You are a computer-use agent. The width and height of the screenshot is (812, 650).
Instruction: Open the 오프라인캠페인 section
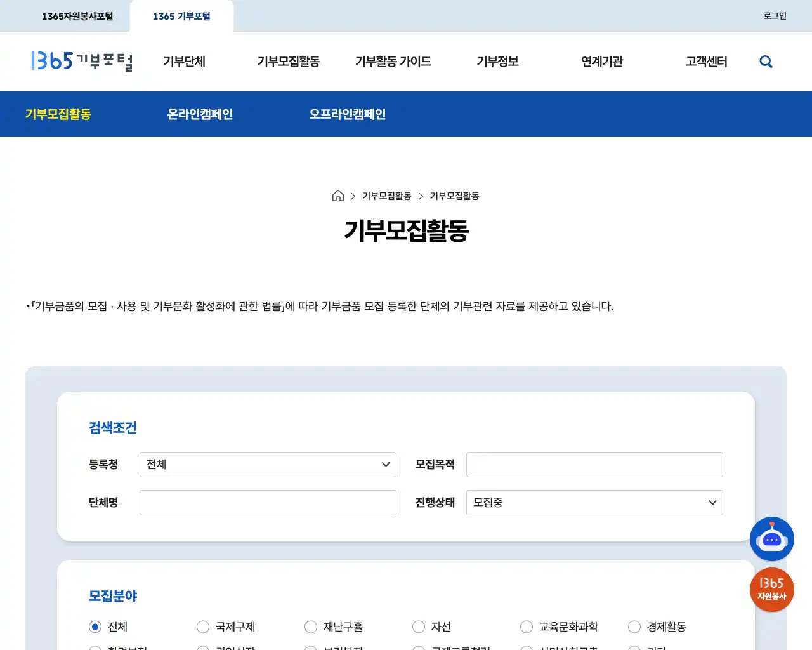[348, 114]
